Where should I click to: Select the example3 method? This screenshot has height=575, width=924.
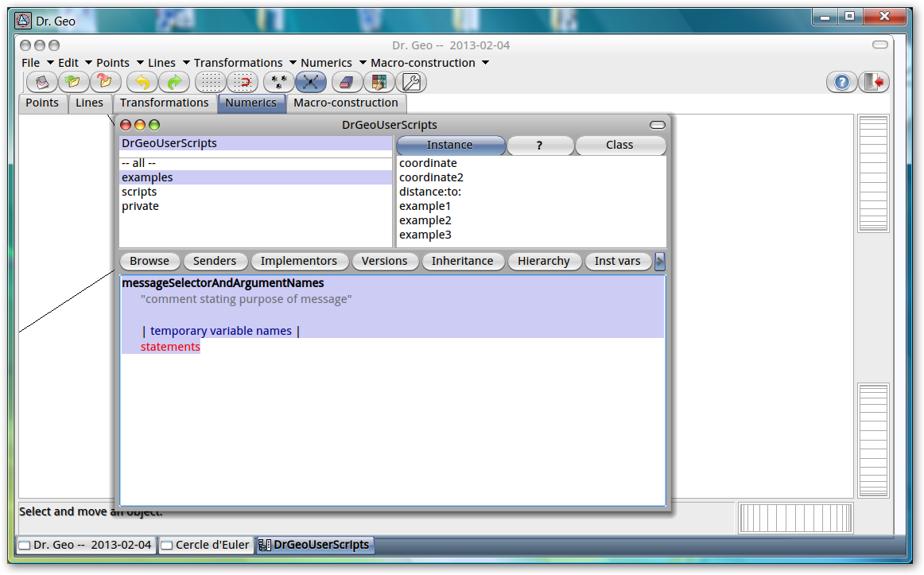[531, 235]
